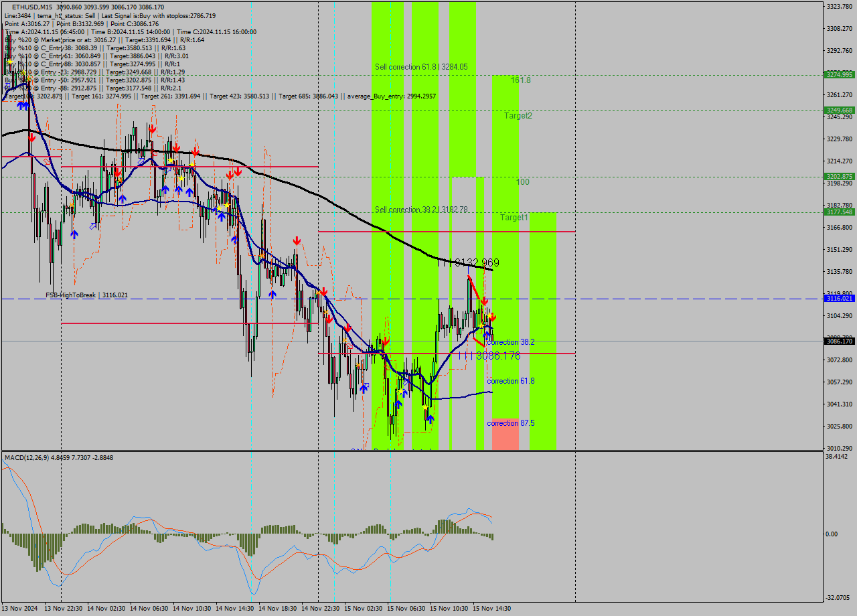Image resolution: width=857 pixels, height=616 pixels.
Task: Click the '14 Nov 10:30' time axis label
Action: 192,609
